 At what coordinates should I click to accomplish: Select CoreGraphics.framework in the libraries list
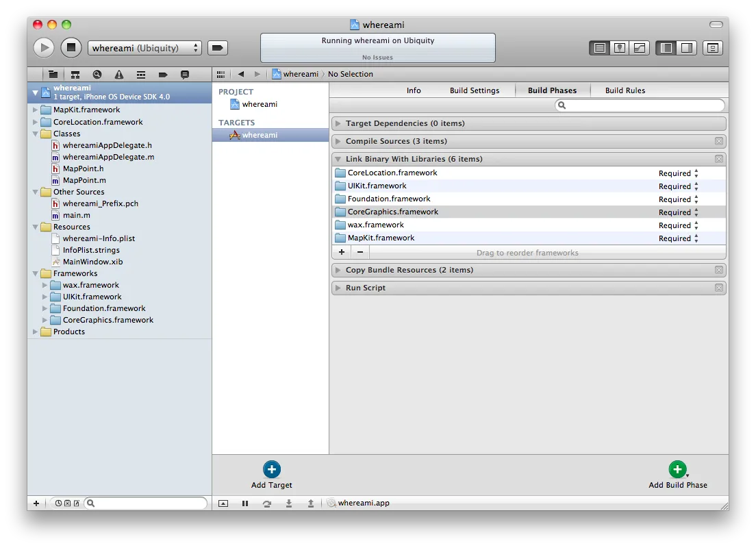(529, 212)
